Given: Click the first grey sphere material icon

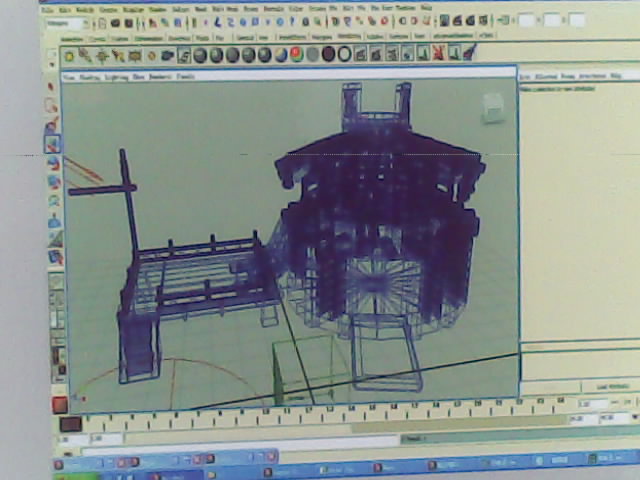Looking at the screenshot, I should (x=200, y=55).
